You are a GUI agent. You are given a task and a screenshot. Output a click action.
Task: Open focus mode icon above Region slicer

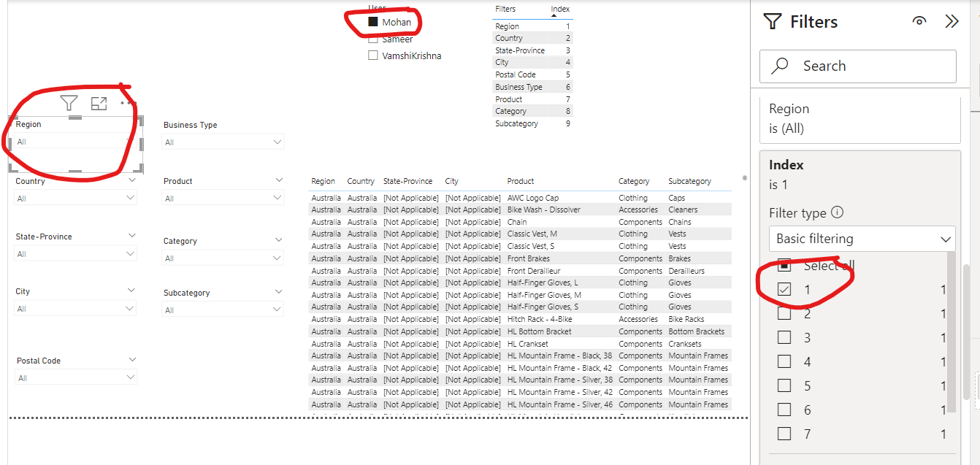click(x=99, y=104)
